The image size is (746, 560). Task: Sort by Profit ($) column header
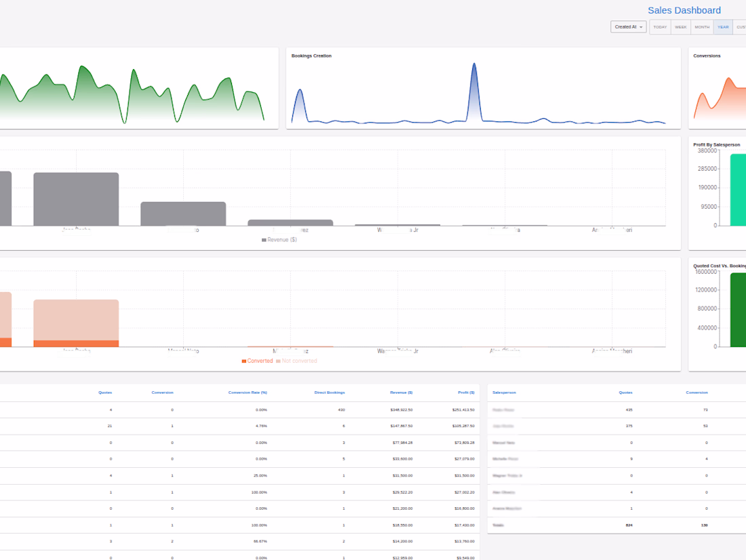[x=467, y=393]
